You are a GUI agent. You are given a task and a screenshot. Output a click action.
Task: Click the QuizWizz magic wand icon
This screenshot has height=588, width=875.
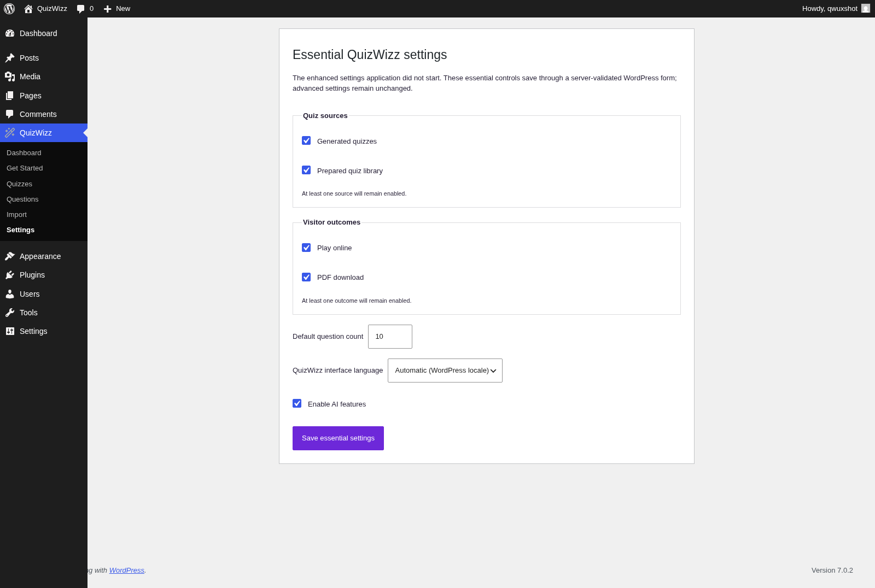click(x=10, y=133)
